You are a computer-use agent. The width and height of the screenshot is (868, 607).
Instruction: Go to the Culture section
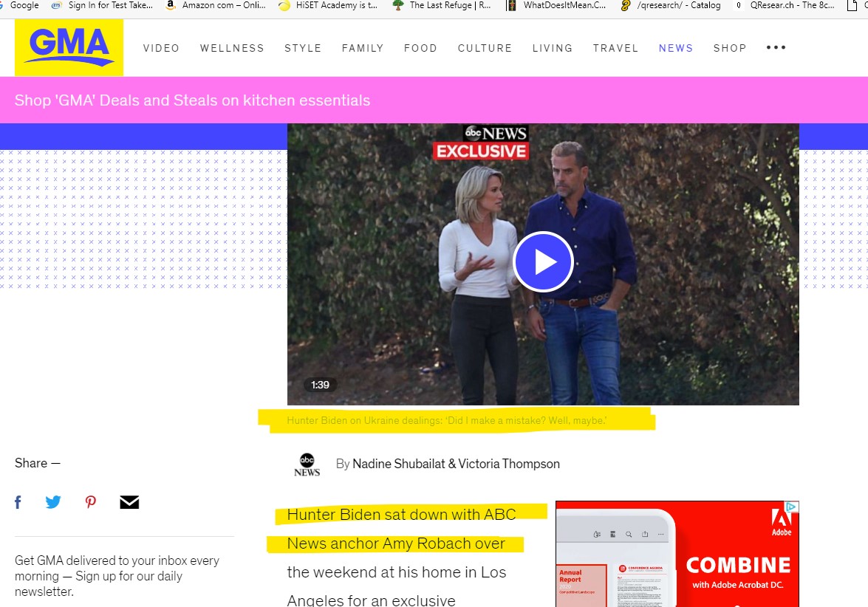point(485,48)
